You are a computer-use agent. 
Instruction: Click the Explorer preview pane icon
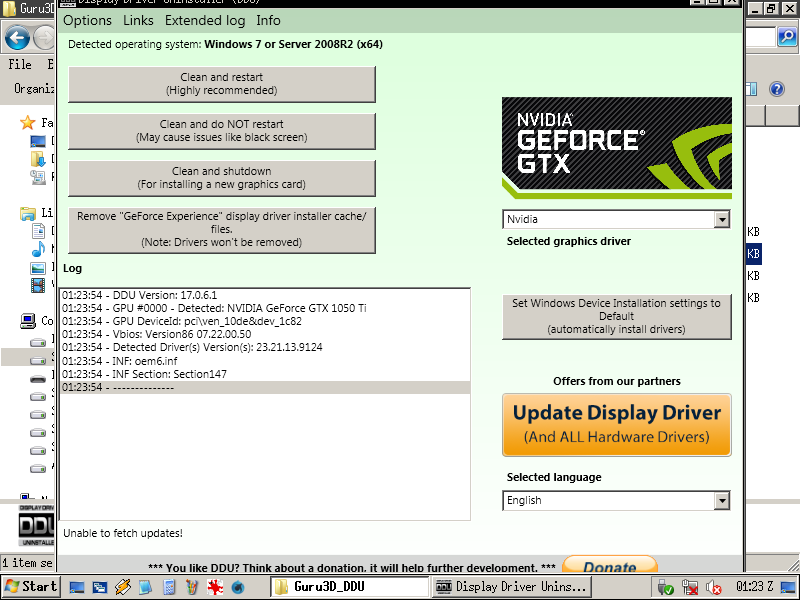751,89
